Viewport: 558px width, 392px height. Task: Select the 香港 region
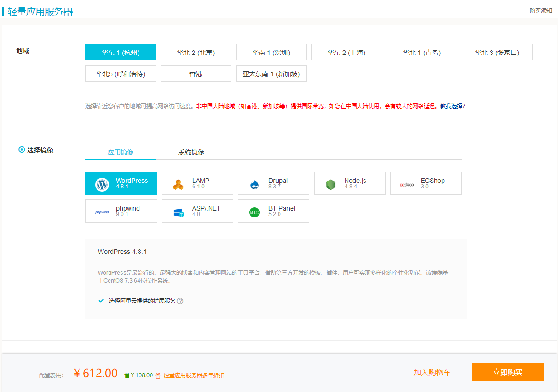(x=196, y=73)
